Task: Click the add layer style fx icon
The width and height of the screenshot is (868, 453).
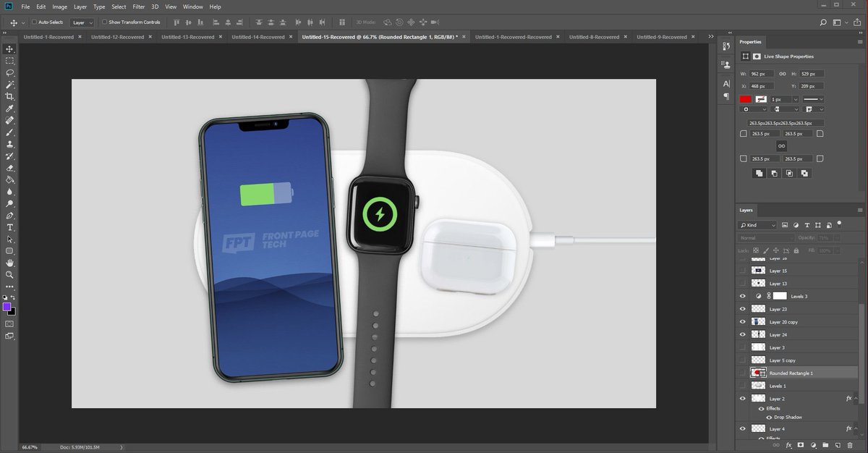Action: 788,445
